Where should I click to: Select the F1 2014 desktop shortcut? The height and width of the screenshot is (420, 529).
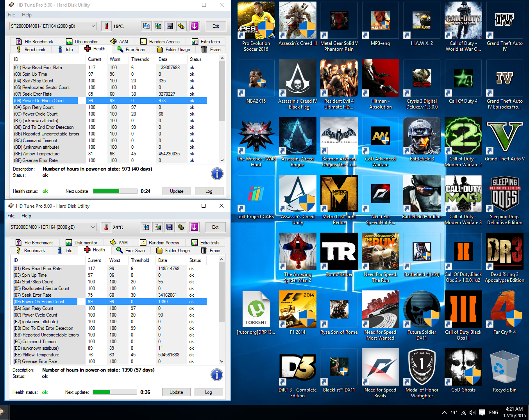pos(298,313)
